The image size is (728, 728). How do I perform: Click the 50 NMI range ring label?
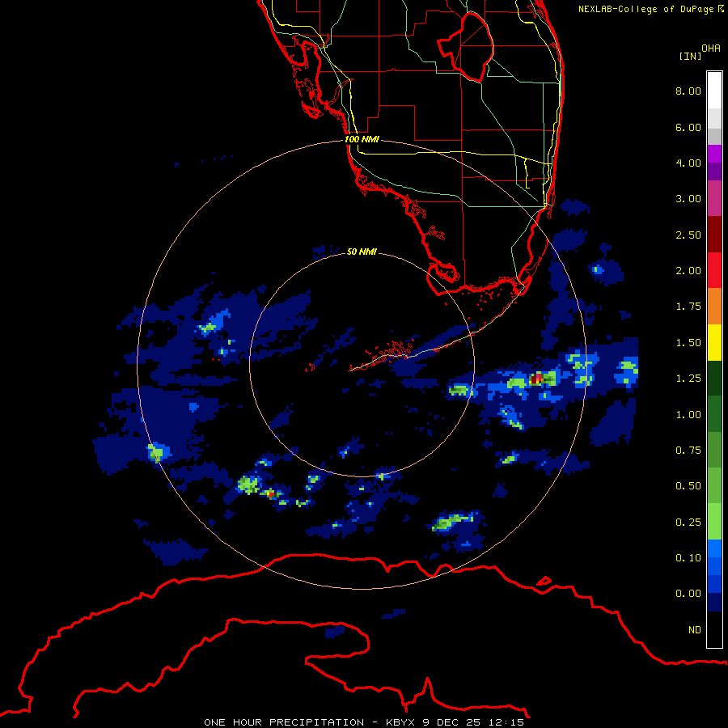tap(362, 252)
